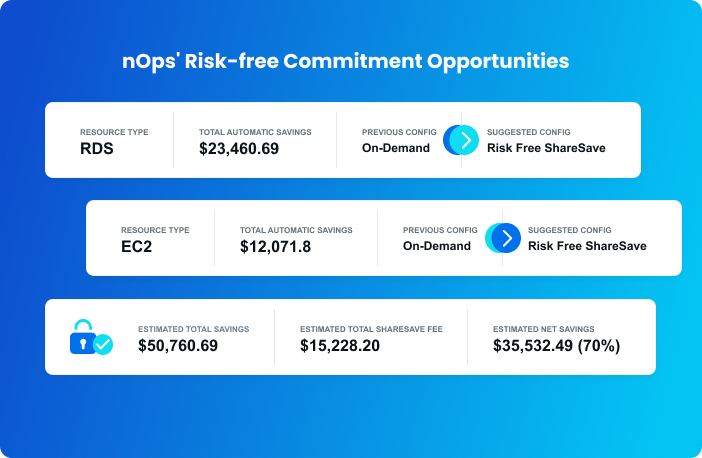Image resolution: width=702 pixels, height=458 pixels.
Task: Select the EC2 resource type label
Action: click(137, 246)
